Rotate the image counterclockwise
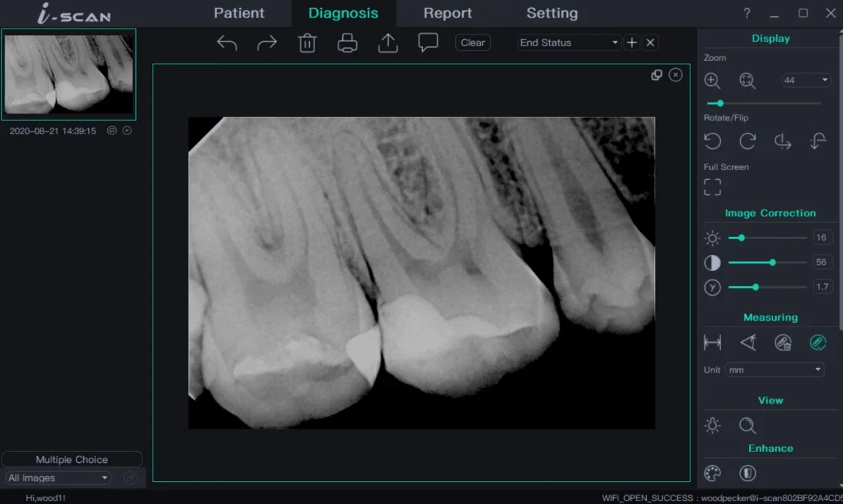Viewport: 843px width, 504px height. 712,142
